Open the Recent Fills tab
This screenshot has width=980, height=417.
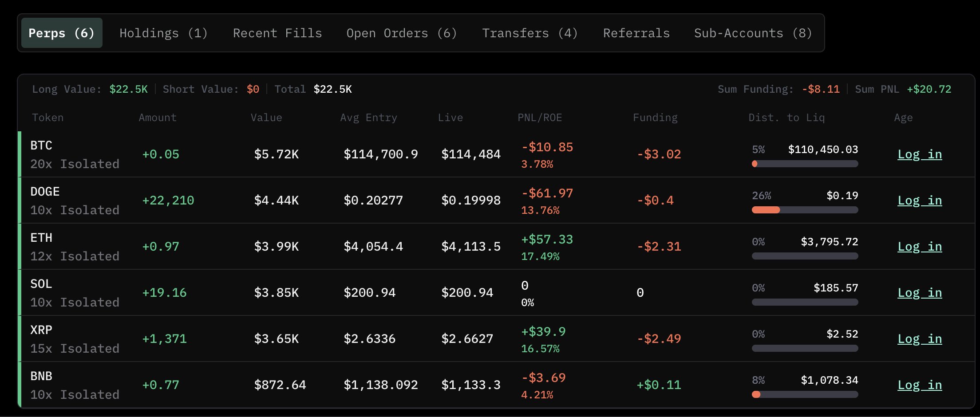277,33
